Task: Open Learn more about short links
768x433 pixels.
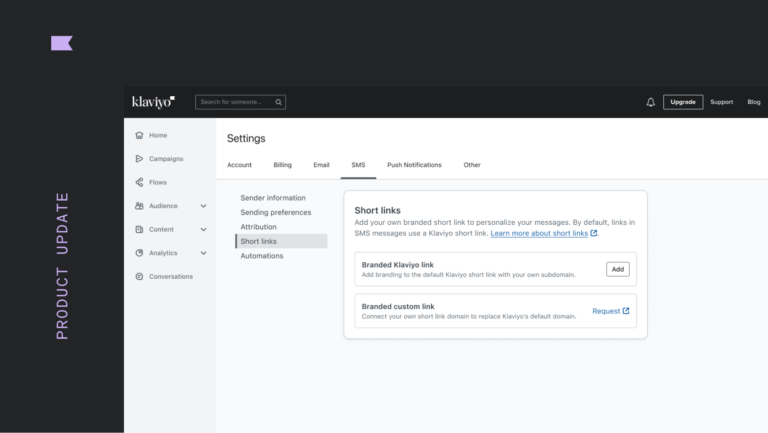Action: [539, 233]
